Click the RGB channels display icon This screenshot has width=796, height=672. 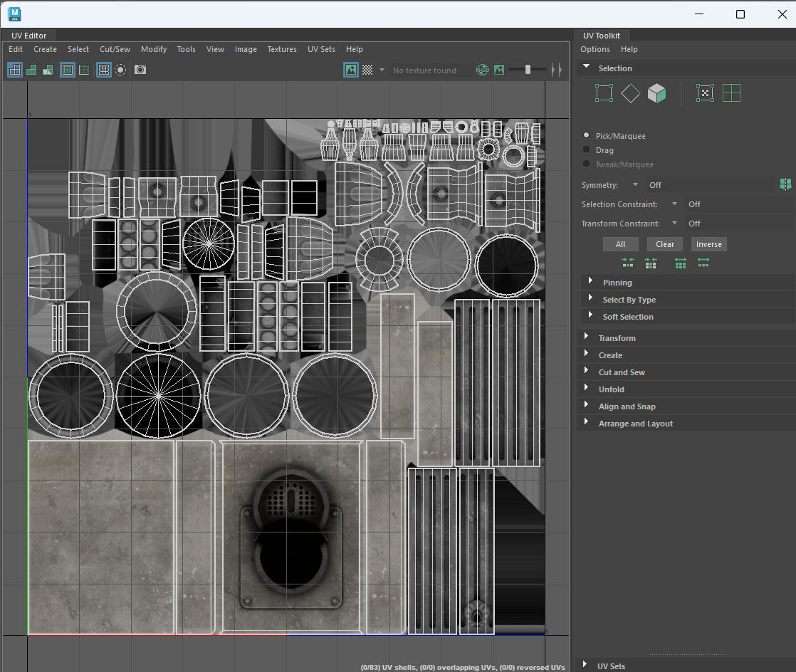(483, 70)
